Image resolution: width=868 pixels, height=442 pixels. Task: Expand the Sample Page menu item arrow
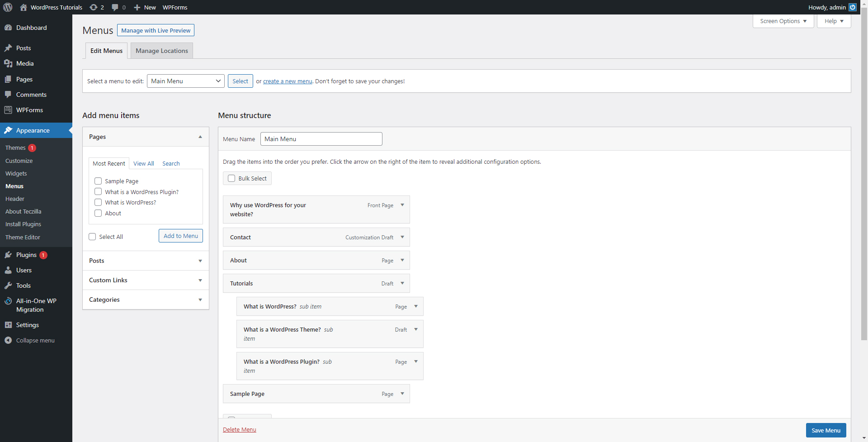click(402, 394)
